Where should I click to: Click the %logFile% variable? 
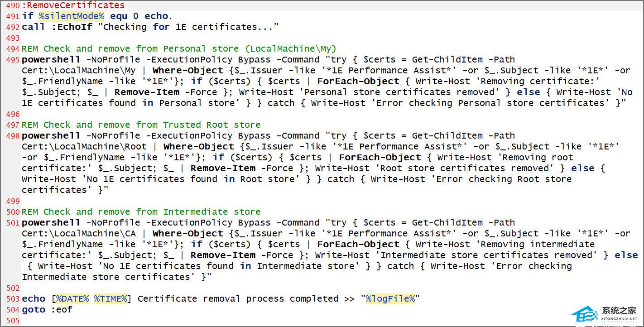coord(390,298)
